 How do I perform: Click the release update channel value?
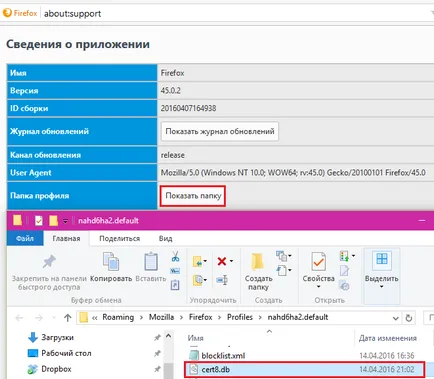point(173,155)
